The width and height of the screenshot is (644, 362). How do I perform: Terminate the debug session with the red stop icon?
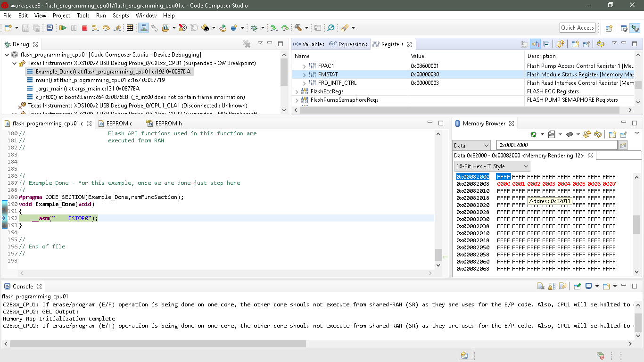(85, 27)
